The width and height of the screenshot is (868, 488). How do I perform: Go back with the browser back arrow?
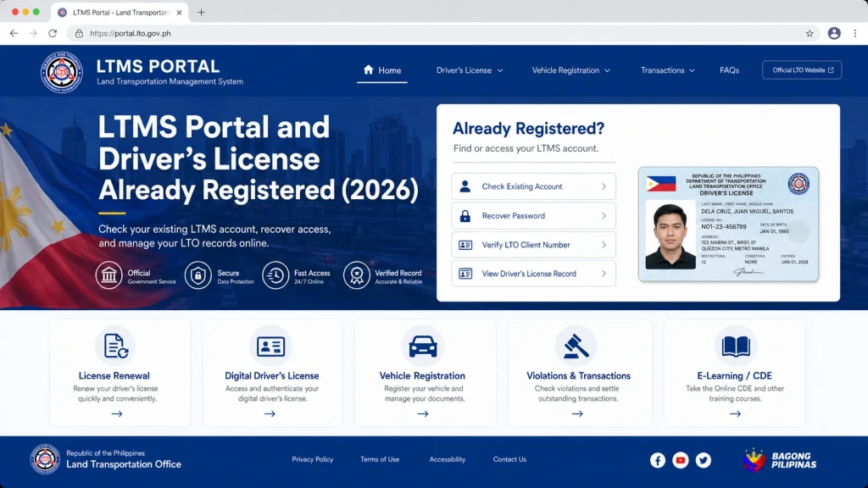(x=14, y=33)
